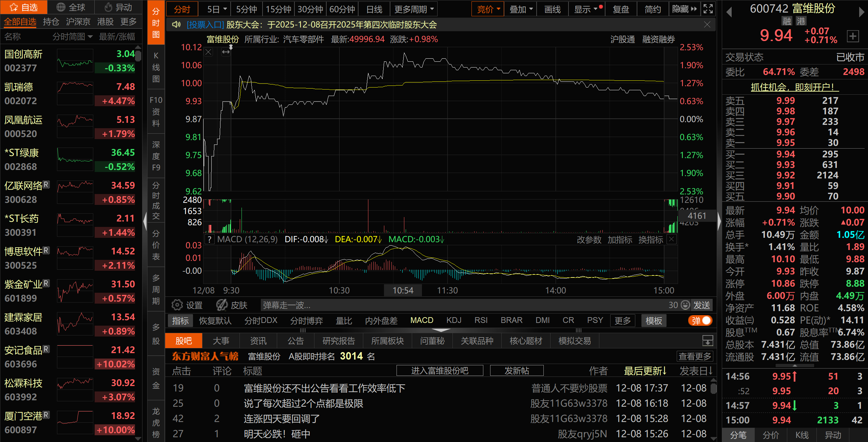The image size is (868, 442).
Task: Mute the announcement speaker icon
Action: pyautogui.click(x=176, y=24)
